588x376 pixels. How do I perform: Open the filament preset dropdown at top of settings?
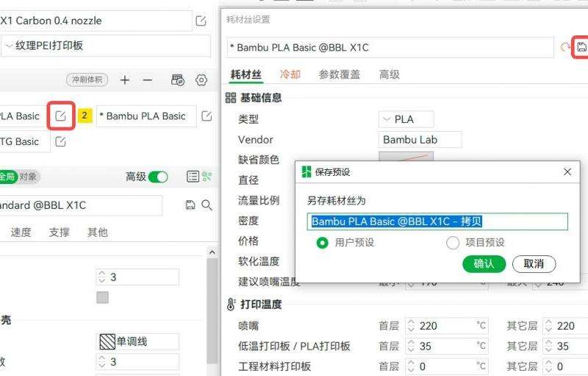tap(390, 47)
